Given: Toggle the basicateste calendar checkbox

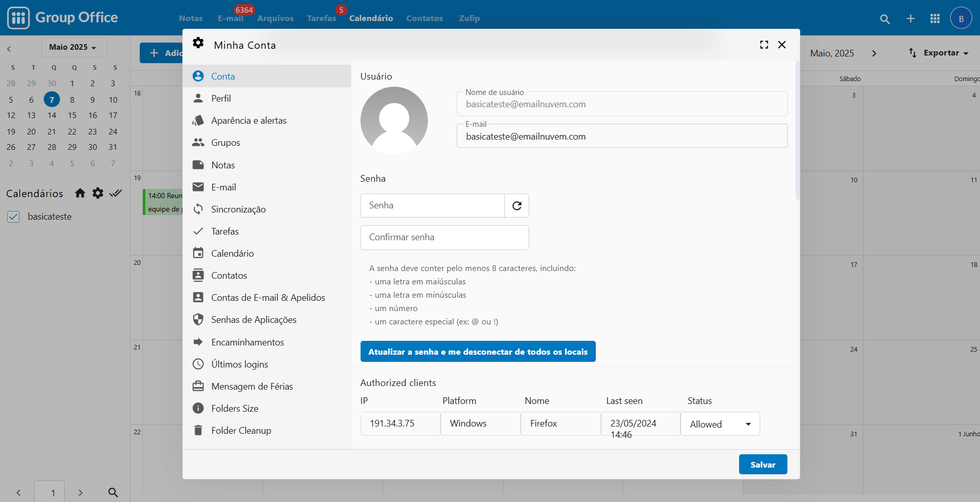Looking at the screenshot, I should 13,217.
